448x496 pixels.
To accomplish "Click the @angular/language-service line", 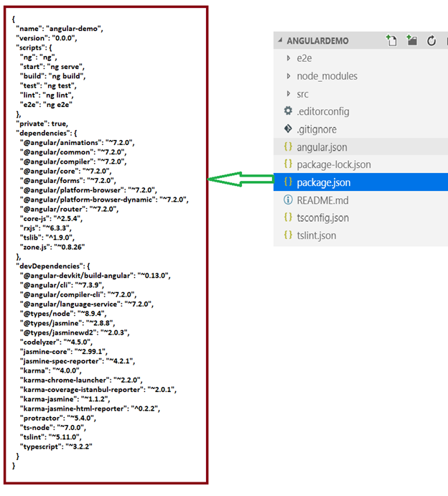I will (86, 304).
